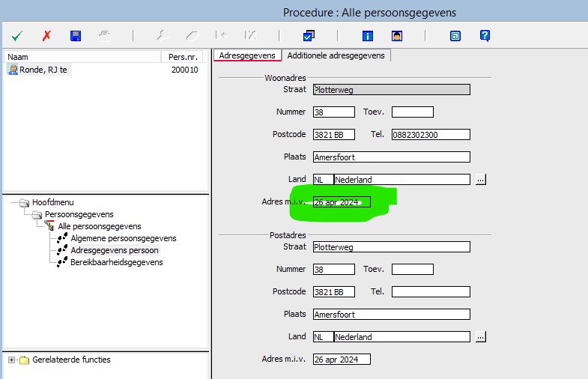Screen dimensions: 588x379
Task: Open the blue information icon
Action: click(368, 36)
